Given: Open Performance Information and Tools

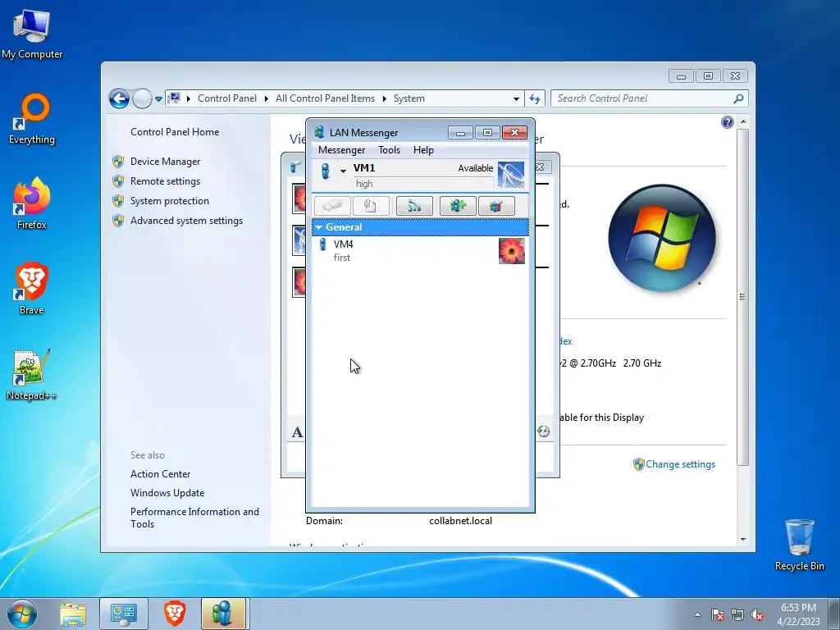Looking at the screenshot, I should (194, 518).
